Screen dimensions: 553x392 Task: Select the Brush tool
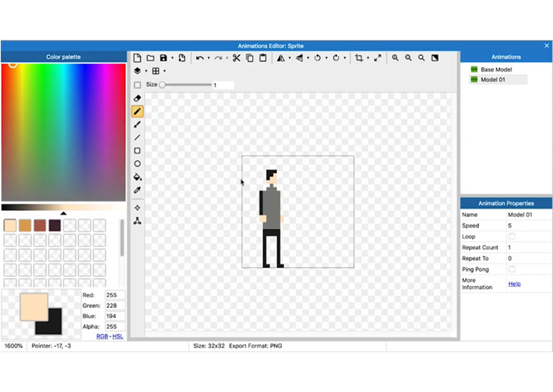(x=138, y=125)
